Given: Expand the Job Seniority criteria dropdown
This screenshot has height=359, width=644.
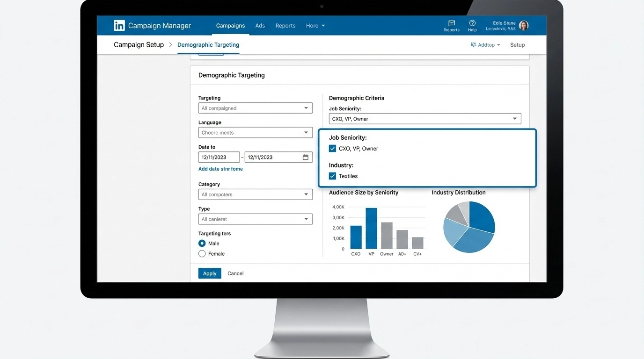Looking at the screenshot, I should (514, 118).
